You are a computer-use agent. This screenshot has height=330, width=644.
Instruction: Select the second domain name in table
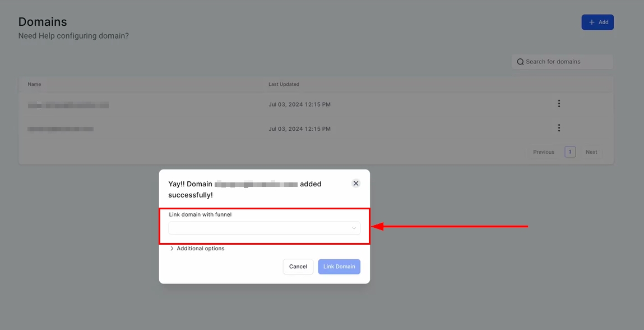click(61, 129)
